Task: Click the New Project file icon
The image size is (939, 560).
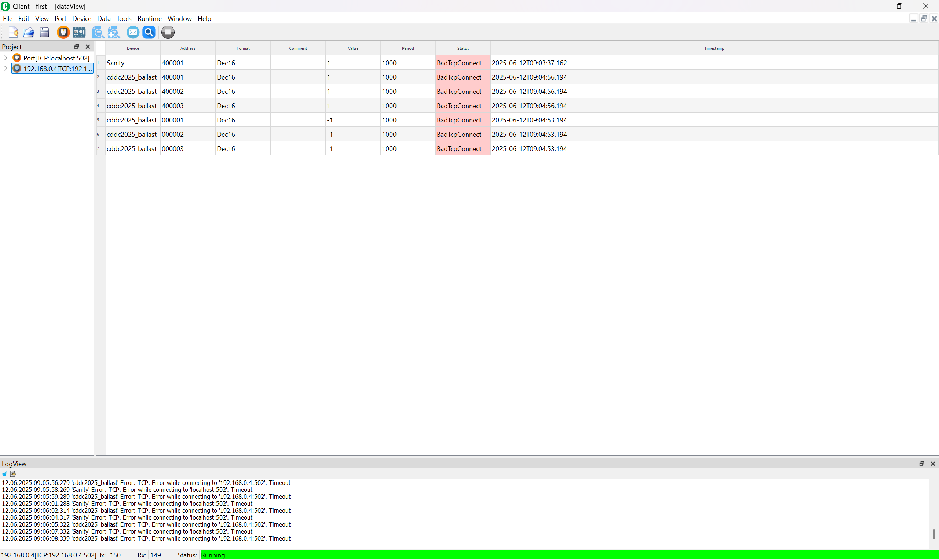Action: 14,33
